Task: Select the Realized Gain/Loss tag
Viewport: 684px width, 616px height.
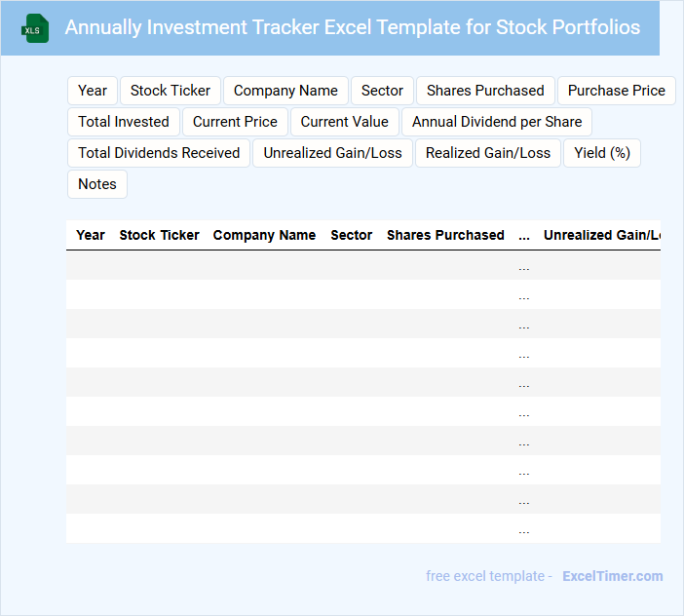Action: pyautogui.click(x=488, y=153)
